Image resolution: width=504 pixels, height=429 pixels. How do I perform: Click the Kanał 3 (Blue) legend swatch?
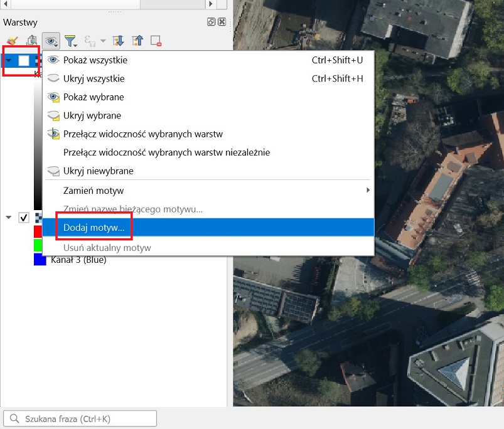point(40,260)
